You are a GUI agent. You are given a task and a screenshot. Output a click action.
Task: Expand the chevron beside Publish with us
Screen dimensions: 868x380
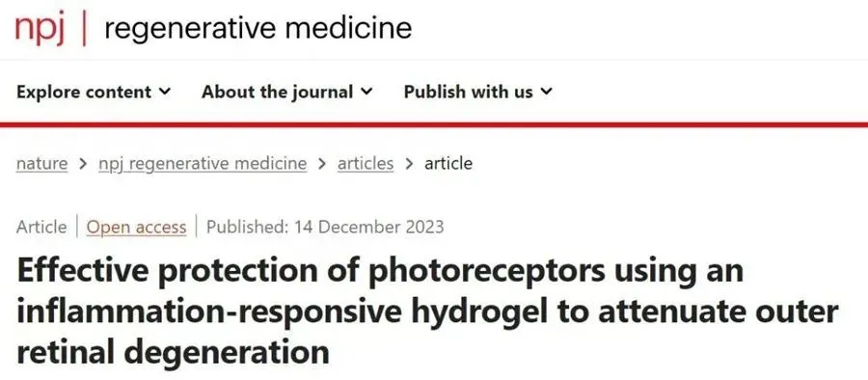[547, 92]
